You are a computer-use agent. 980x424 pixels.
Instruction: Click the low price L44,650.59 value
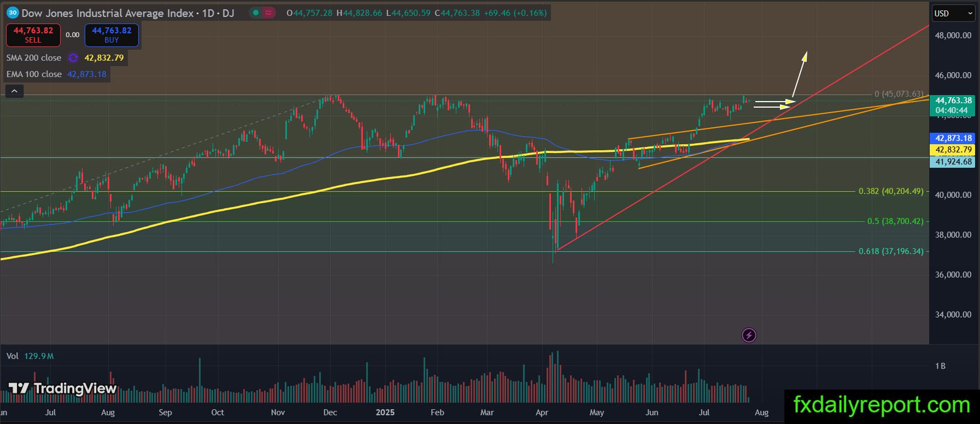pyautogui.click(x=408, y=13)
